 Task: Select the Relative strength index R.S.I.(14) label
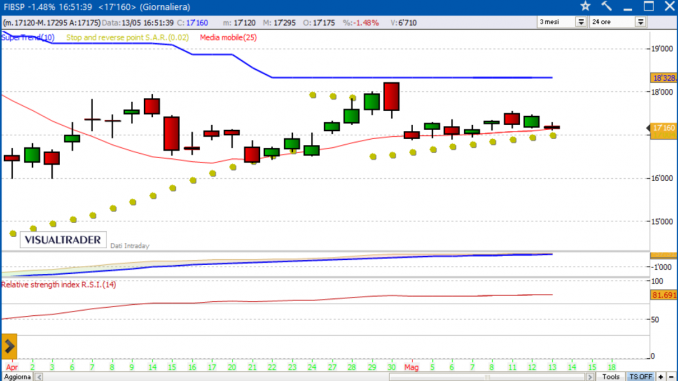pyautogui.click(x=58, y=285)
